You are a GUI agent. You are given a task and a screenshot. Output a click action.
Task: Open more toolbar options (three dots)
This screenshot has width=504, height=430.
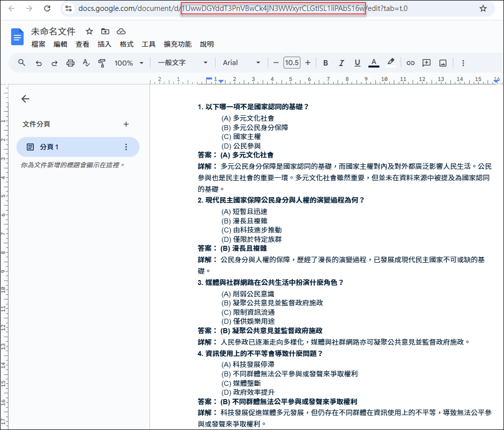point(463,63)
